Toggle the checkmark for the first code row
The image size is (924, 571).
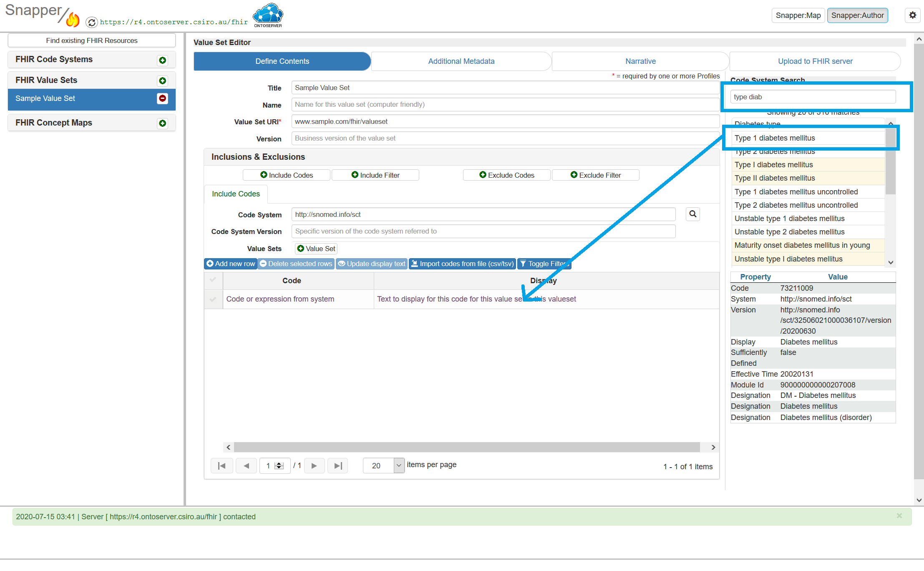click(213, 299)
